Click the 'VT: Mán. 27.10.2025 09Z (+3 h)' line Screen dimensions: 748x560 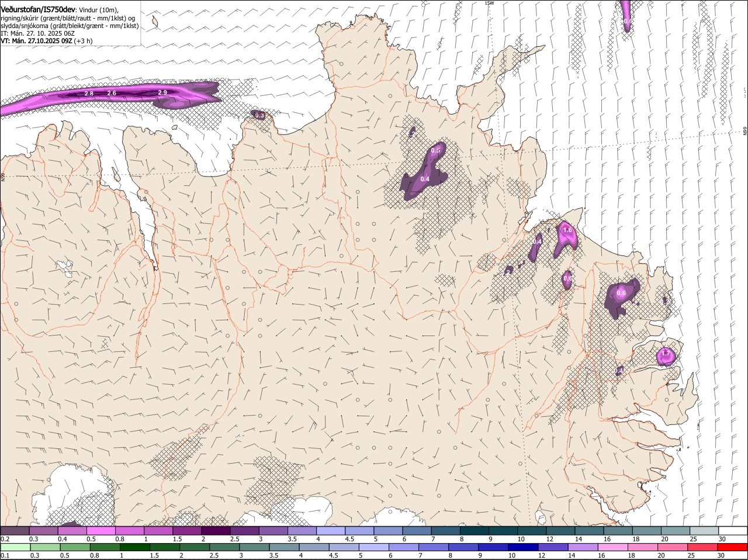(x=46, y=41)
